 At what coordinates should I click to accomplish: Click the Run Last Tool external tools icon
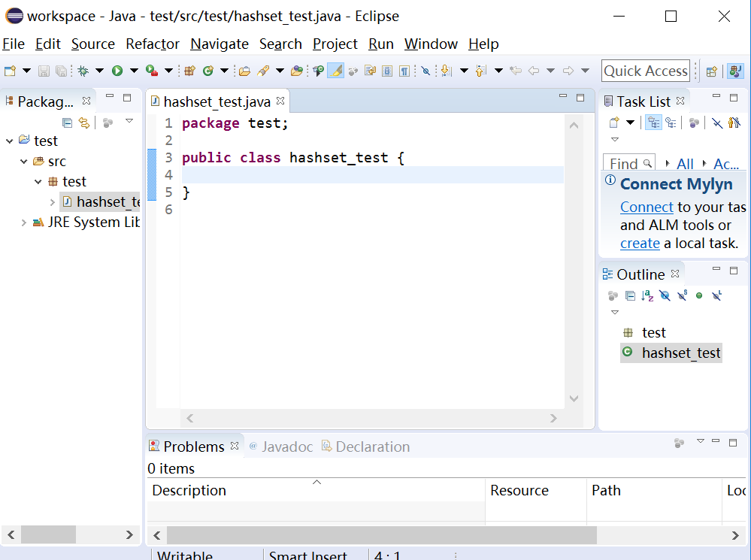pyautogui.click(x=152, y=71)
